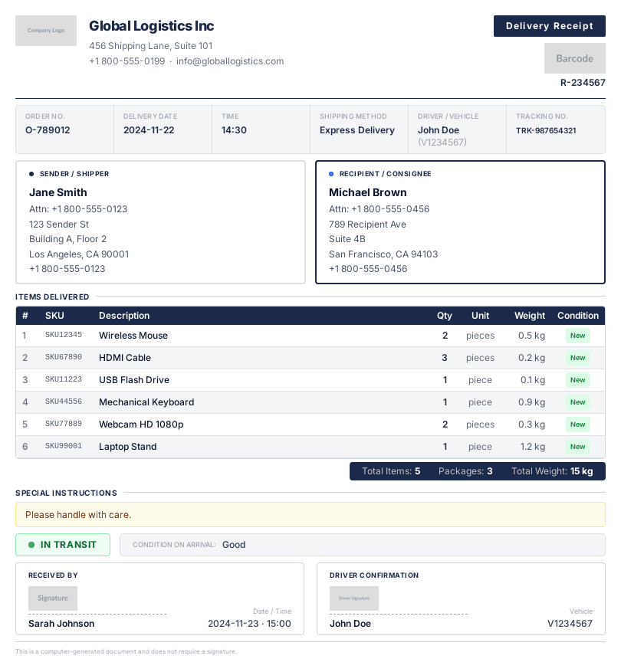
Task: Click the Condition on Arrival field
Action: coord(362,545)
